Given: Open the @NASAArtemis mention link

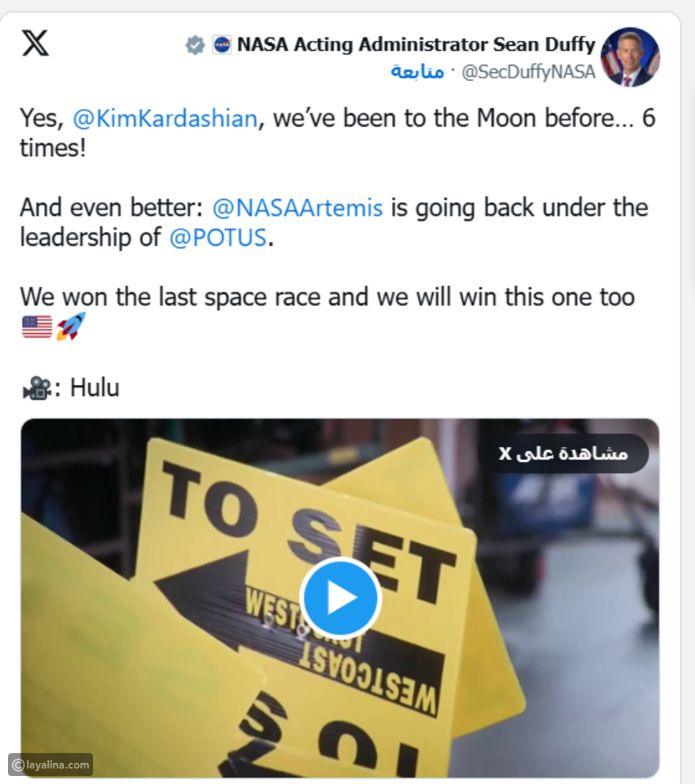Looking at the screenshot, I should coord(297,208).
